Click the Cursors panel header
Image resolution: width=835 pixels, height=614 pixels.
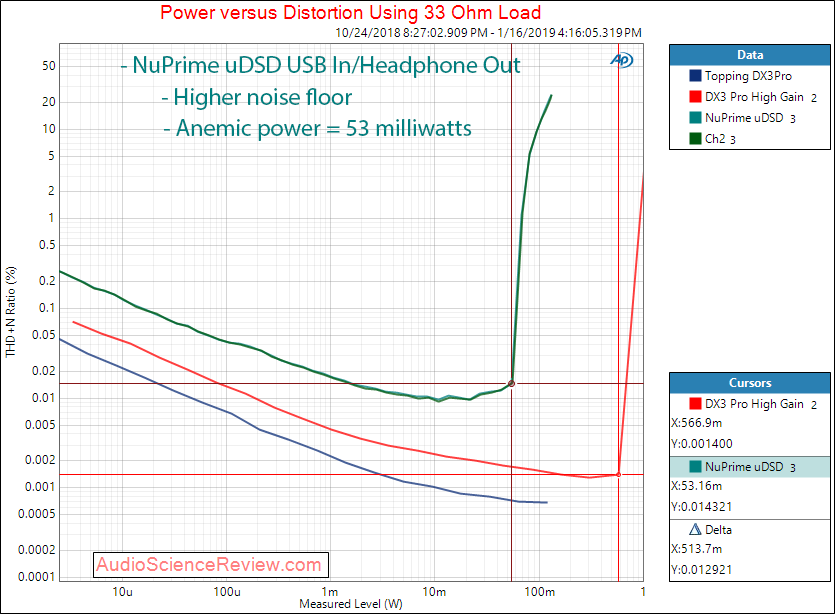click(x=750, y=383)
